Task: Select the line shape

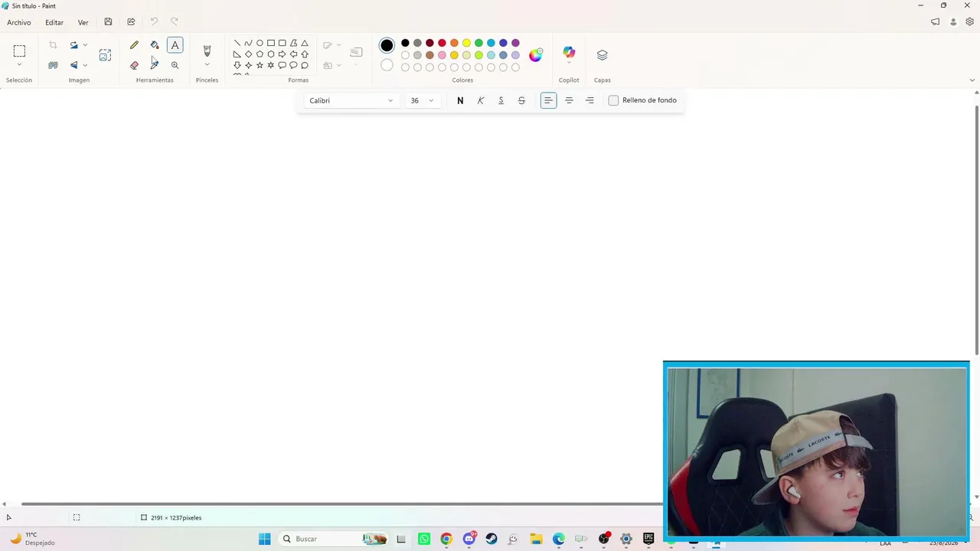Action: pos(237,43)
